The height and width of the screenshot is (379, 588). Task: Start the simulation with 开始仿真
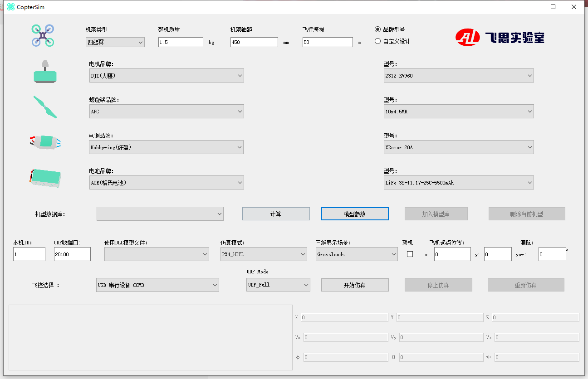tap(355, 285)
